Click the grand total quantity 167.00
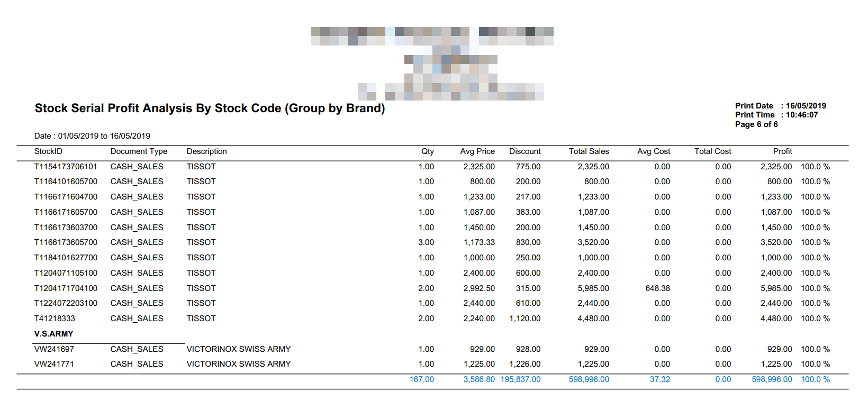The height and width of the screenshot is (409, 868). (x=422, y=379)
